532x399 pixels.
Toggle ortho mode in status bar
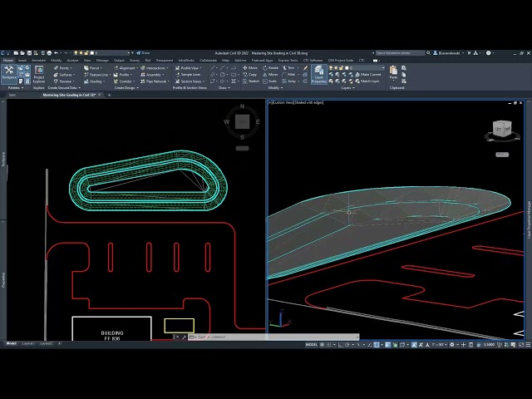[341, 345]
